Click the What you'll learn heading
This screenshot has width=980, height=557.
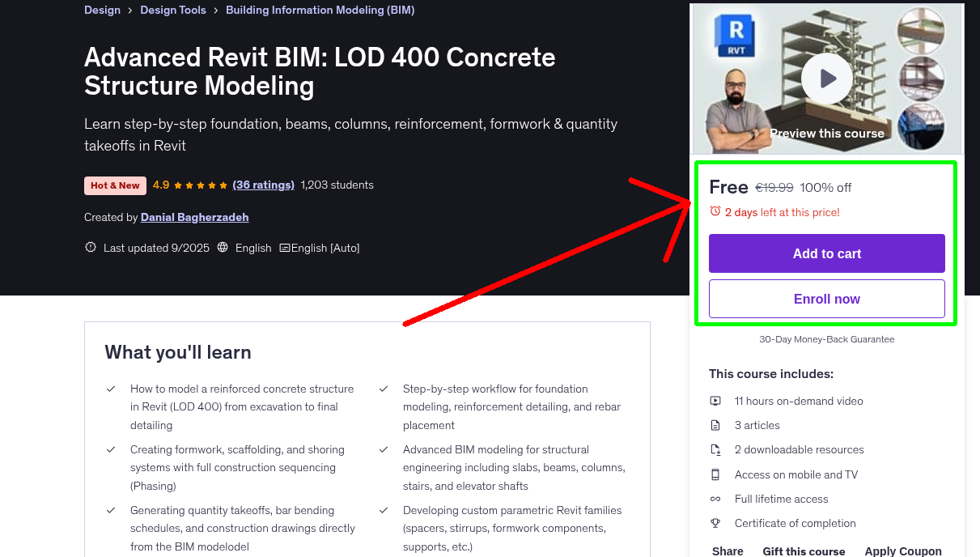[x=178, y=352]
